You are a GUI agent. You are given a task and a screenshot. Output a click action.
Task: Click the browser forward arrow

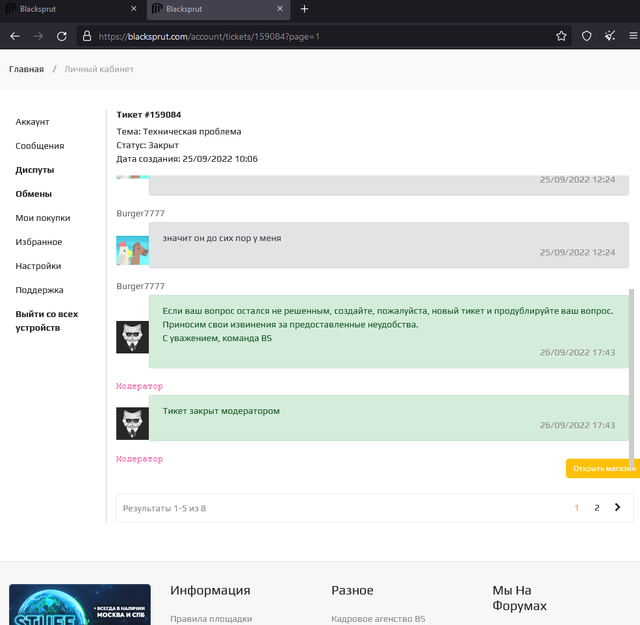tap(38, 36)
